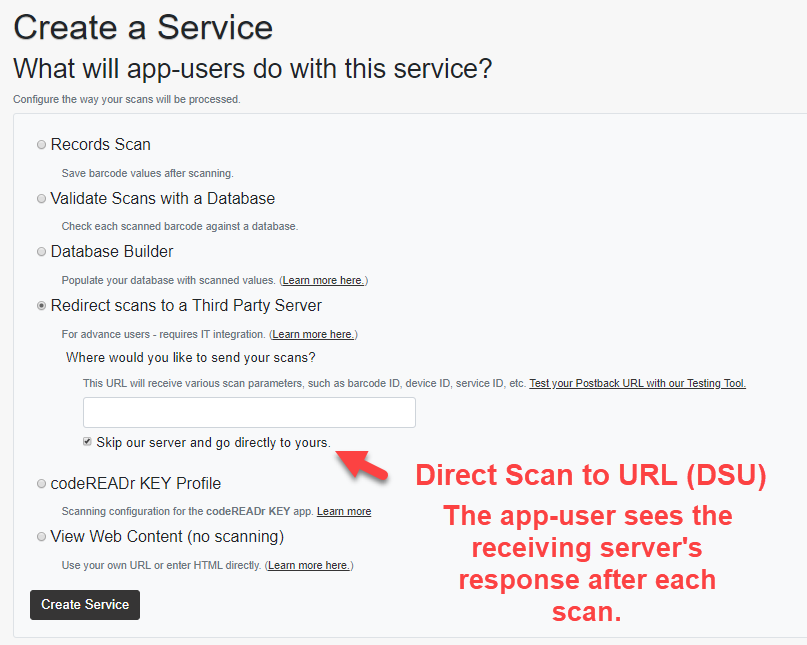Click the 'Create a Service' heading
The height and width of the screenshot is (645, 807).
[143, 27]
